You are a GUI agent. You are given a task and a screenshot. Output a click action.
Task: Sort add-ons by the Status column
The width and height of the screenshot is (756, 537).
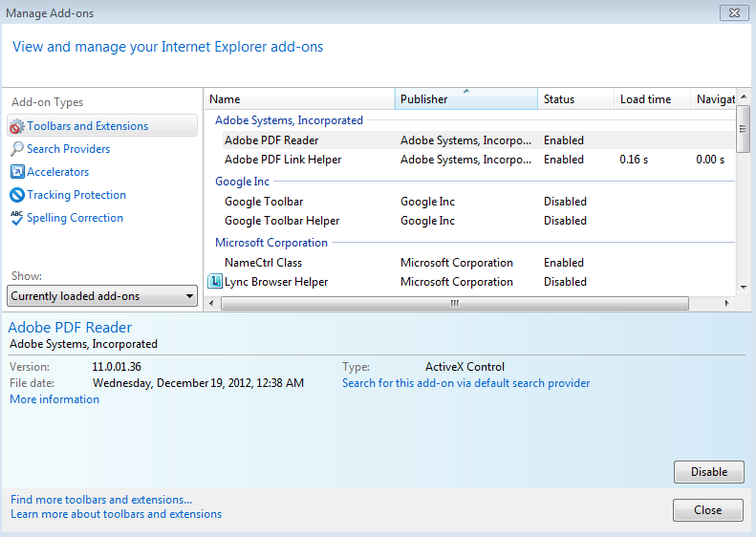click(574, 99)
